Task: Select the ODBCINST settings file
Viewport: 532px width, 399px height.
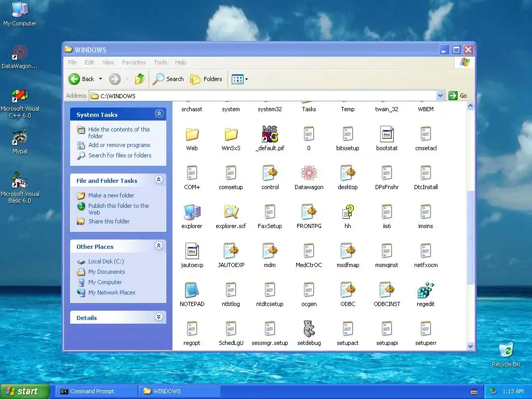Action: tap(387, 290)
